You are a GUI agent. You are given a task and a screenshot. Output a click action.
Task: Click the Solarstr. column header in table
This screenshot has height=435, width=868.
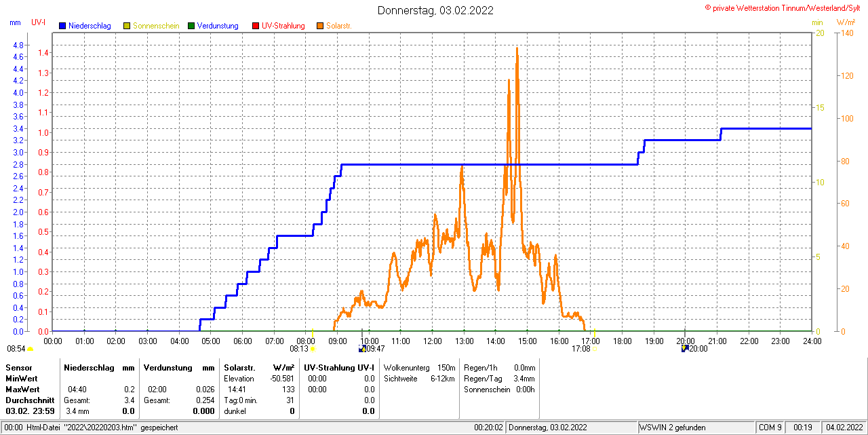coord(239,367)
